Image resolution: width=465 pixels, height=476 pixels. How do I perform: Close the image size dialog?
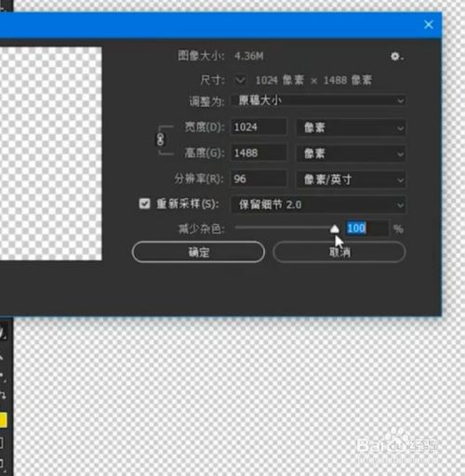pyautogui.click(x=429, y=25)
